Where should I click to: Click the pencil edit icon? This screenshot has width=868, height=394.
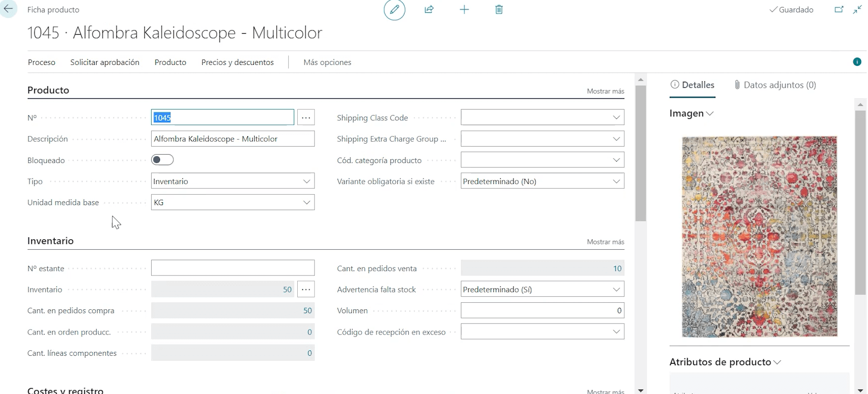pyautogui.click(x=394, y=10)
